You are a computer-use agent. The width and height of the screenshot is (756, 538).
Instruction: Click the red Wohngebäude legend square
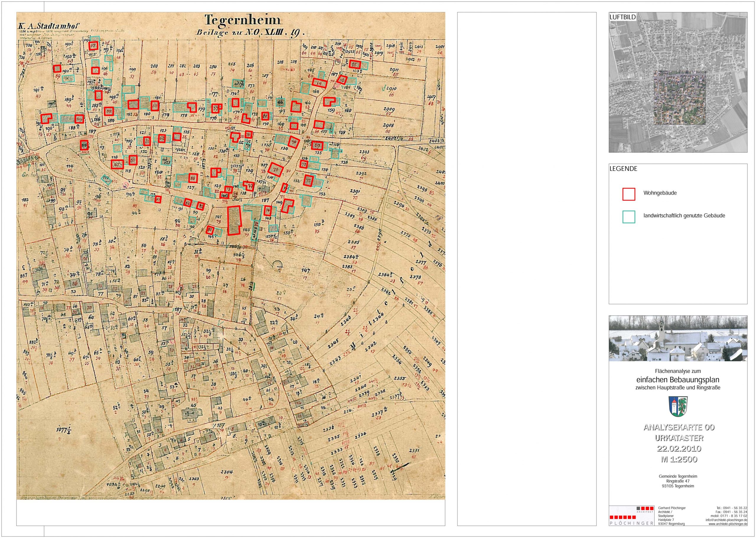tap(628, 194)
